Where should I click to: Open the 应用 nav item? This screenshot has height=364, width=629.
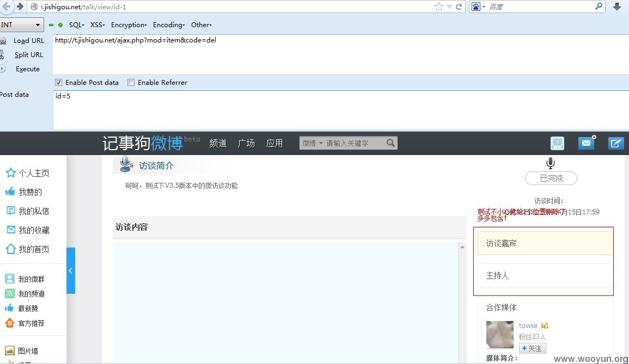[275, 143]
